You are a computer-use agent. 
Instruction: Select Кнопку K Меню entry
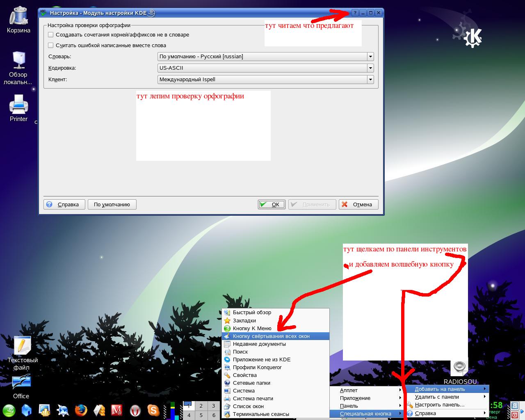[276, 329]
